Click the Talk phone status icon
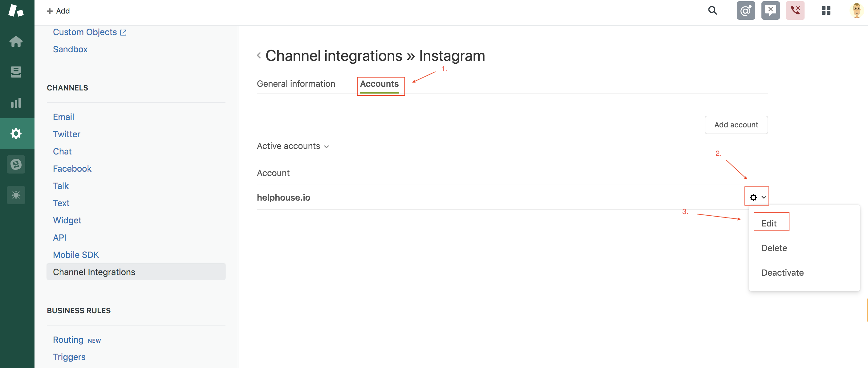Image resolution: width=868 pixels, height=368 pixels. 795,10
